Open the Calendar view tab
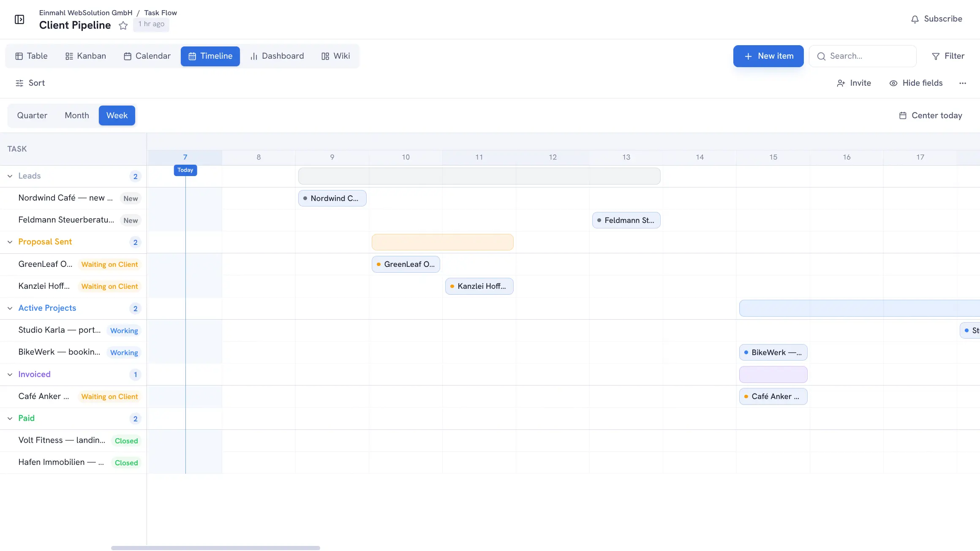Screen dimensions: 980x551 coord(147,56)
